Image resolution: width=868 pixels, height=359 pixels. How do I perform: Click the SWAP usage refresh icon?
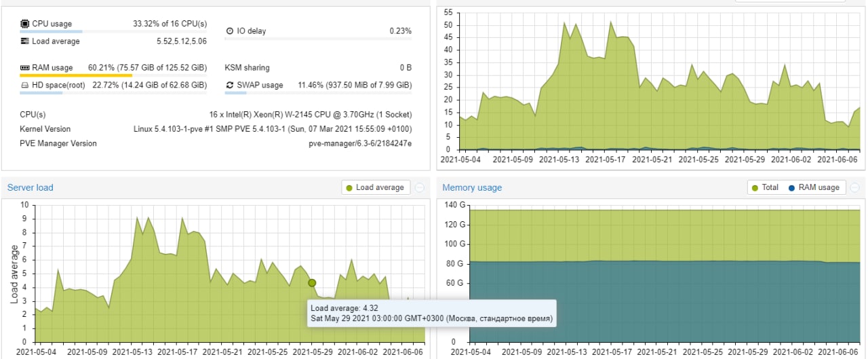pos(230,86)
